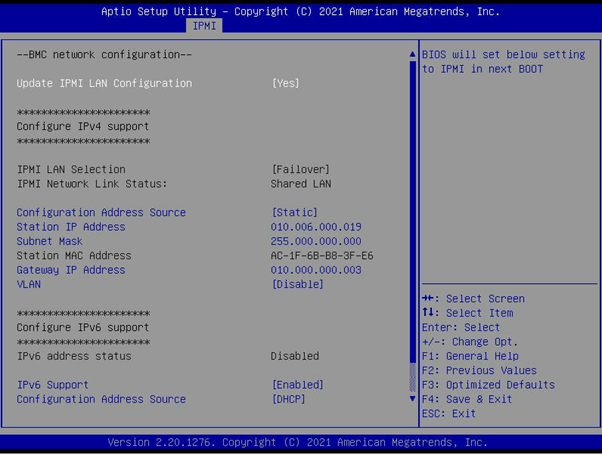
Task: Select Gateway IP Address value field
Action: tap(316, 270)
